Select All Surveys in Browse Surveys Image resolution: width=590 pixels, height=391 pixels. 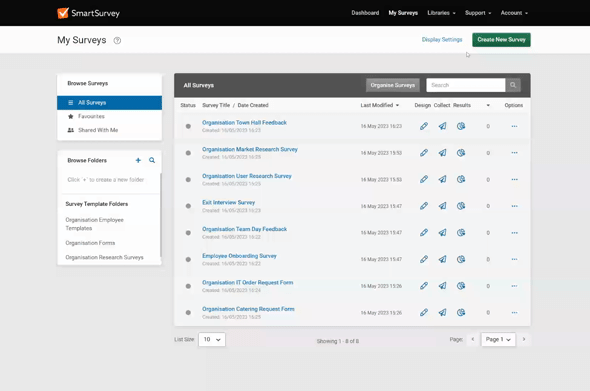click(x=109, y=103)
